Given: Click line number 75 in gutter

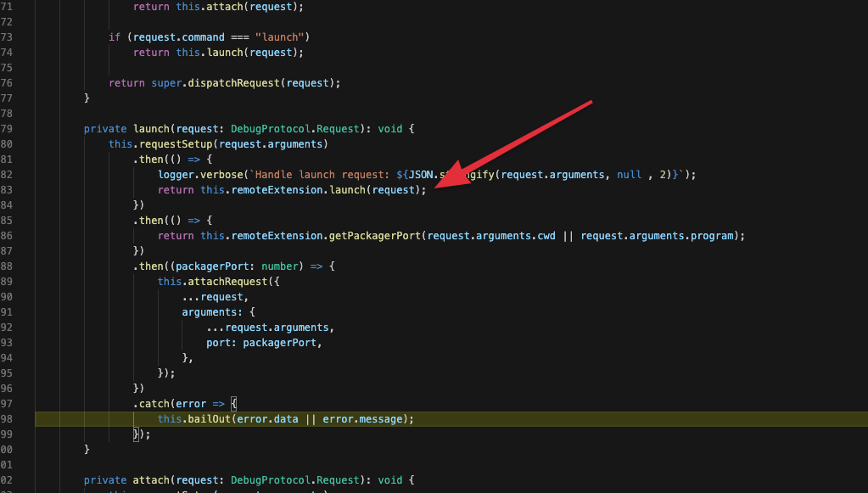Looking at the screenshot, I should pos(7,68).
